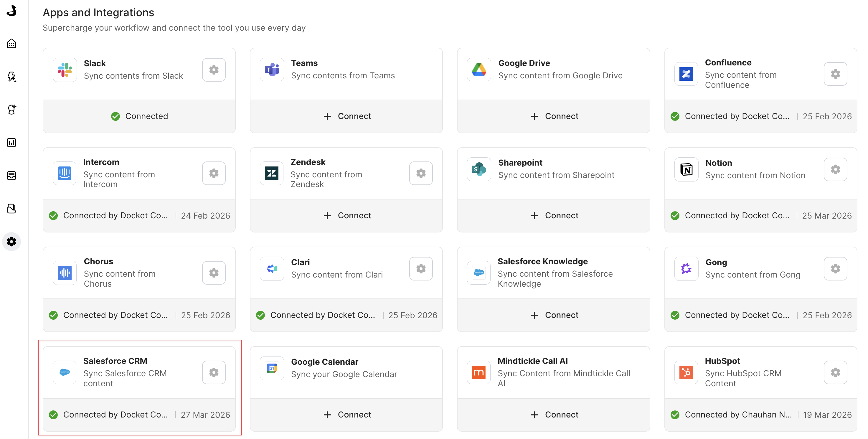Open the Settings gear in sidebar
The image size is (868, 439).
click(x=11, y=242)
